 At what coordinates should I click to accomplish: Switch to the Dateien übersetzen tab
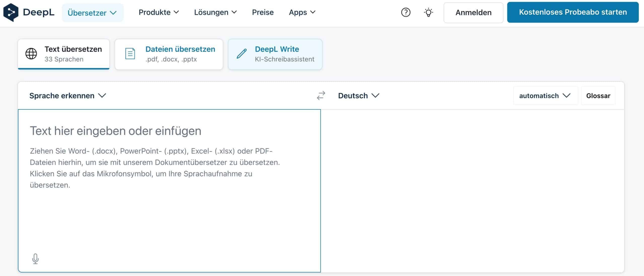coord(169,54)
